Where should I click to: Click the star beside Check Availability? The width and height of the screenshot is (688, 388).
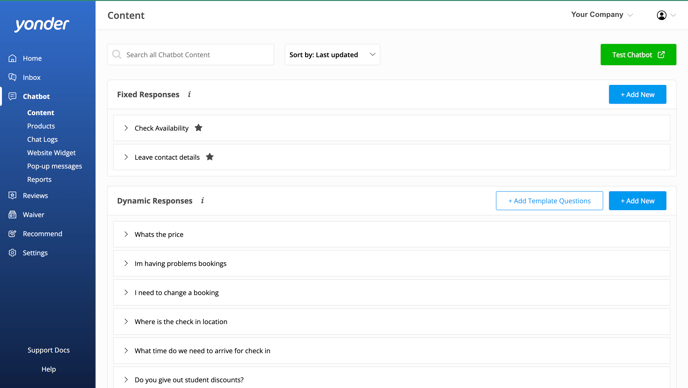[x=198, y=128]
